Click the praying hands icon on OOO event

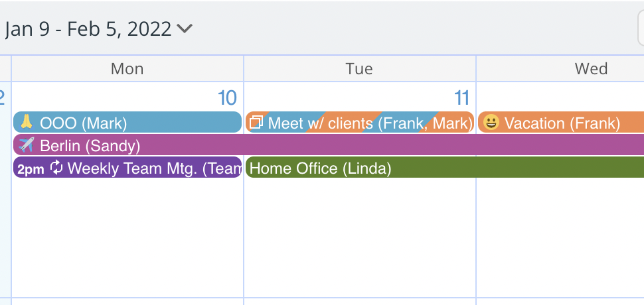27,122
